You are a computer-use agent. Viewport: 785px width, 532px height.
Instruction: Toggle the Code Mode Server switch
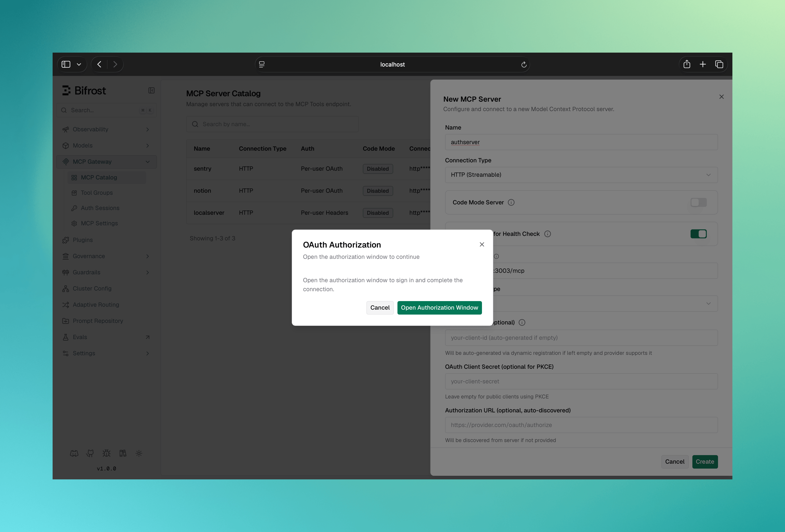(698, 202)
